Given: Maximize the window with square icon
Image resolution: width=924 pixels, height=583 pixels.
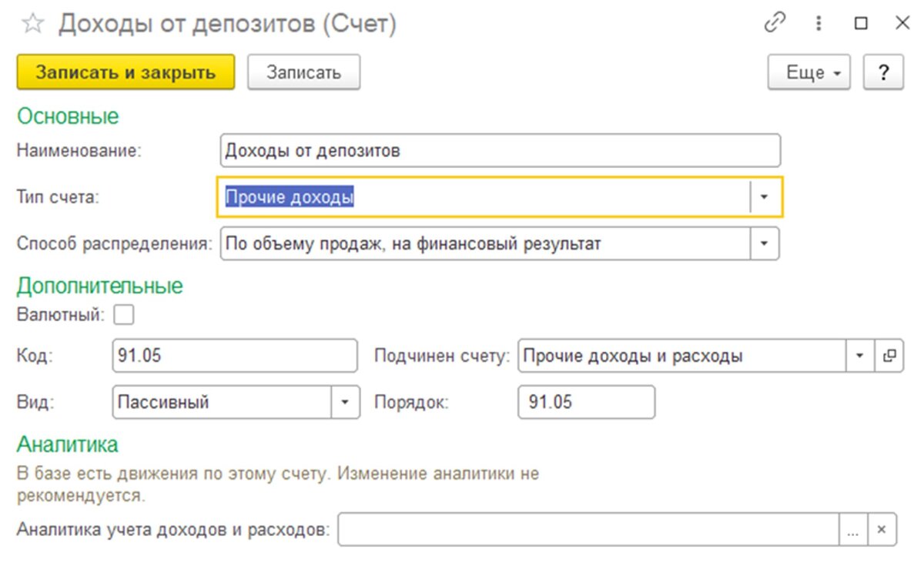Looking at the screenshot, I should 861,24.
